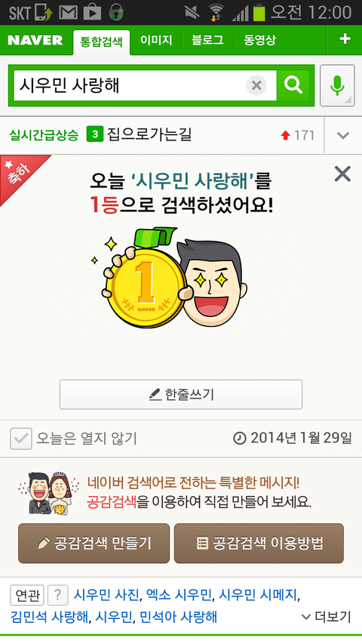362x644 pixels.
Task: Switch to the 블로그 tab
Action: point(207,40)
